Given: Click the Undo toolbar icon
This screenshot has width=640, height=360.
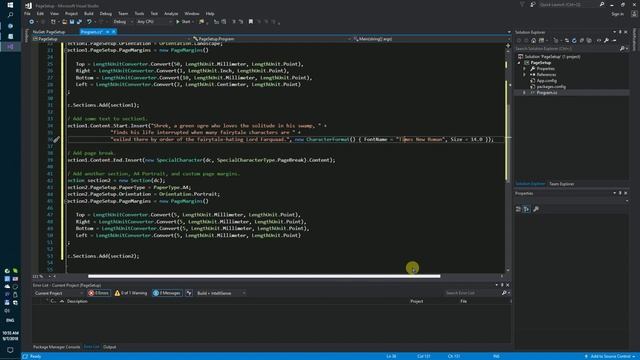Looking at the screenshot, I should click(89, 22).
